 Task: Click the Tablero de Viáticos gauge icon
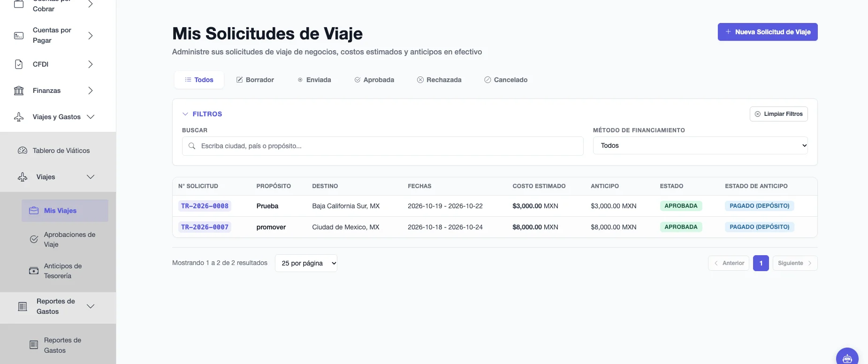23,151
